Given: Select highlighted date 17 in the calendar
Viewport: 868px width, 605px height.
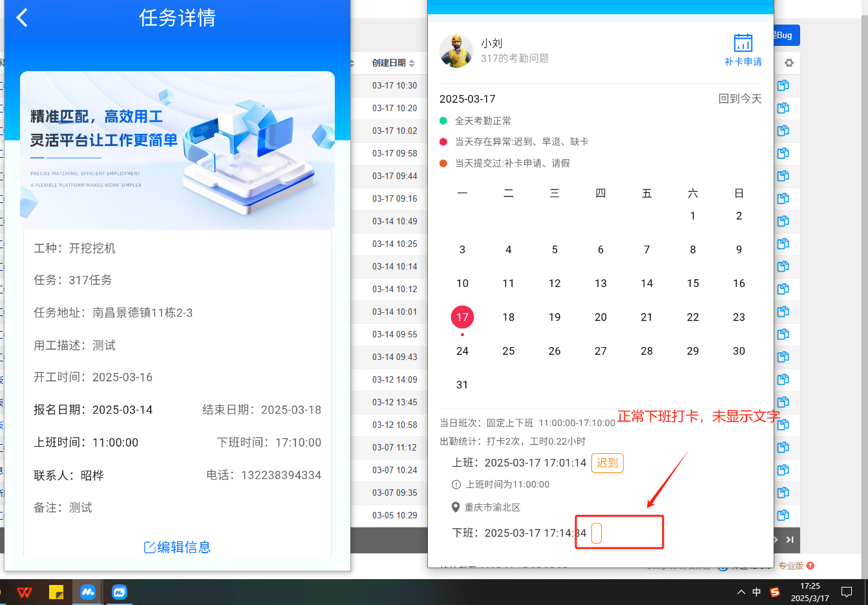Looking at the screenshot, I should [x=462, y=317].
